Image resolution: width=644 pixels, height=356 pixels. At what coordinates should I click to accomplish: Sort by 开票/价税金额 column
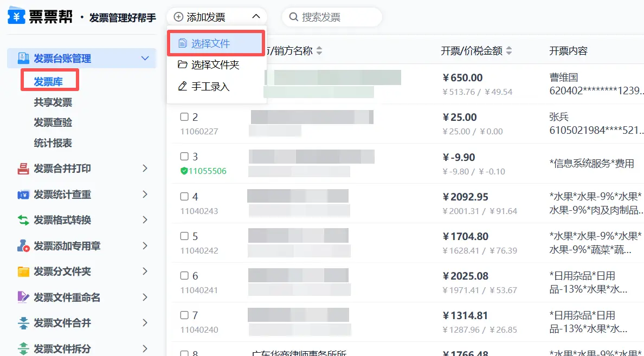[x=508, y=51]
